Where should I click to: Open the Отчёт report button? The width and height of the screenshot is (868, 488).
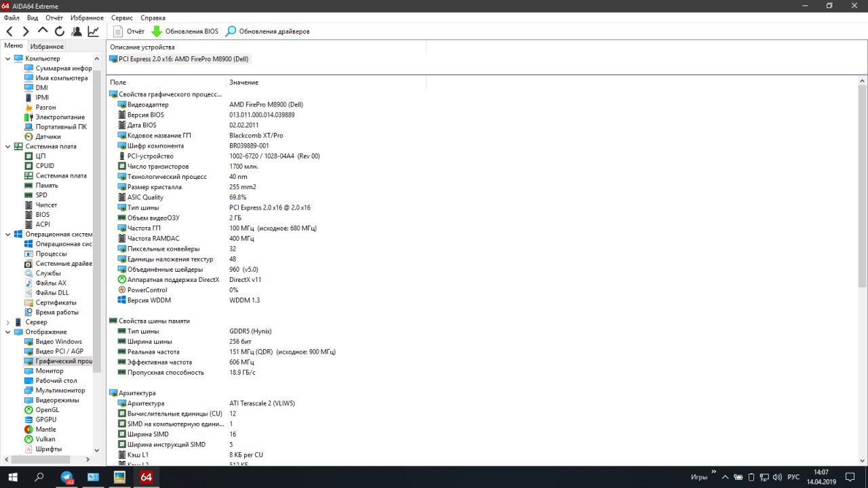coord(129,31)
